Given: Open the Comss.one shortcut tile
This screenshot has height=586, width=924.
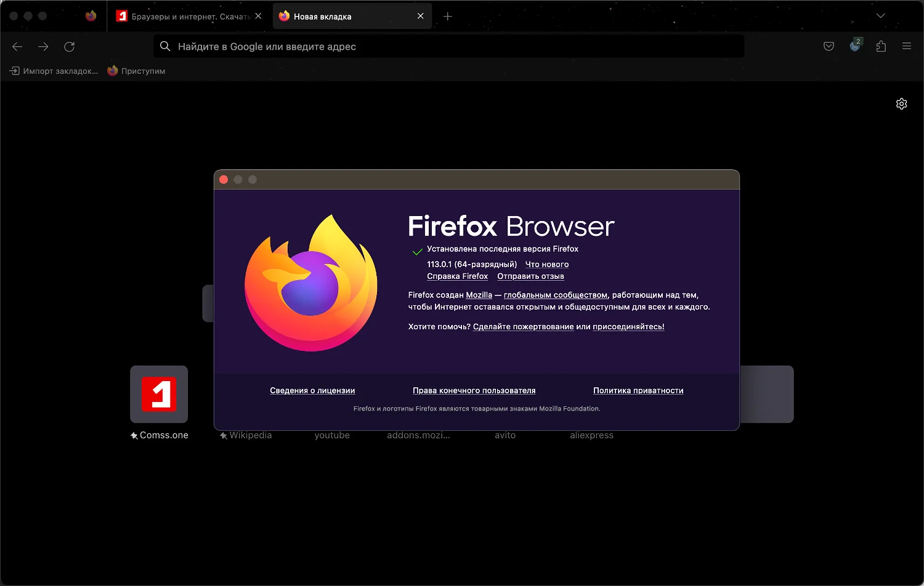Looking at the screenshot, I should click(159, 395).
